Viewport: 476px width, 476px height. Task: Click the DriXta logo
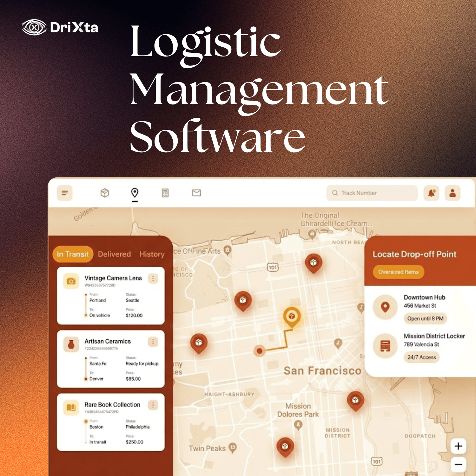[x=60, y=27]
